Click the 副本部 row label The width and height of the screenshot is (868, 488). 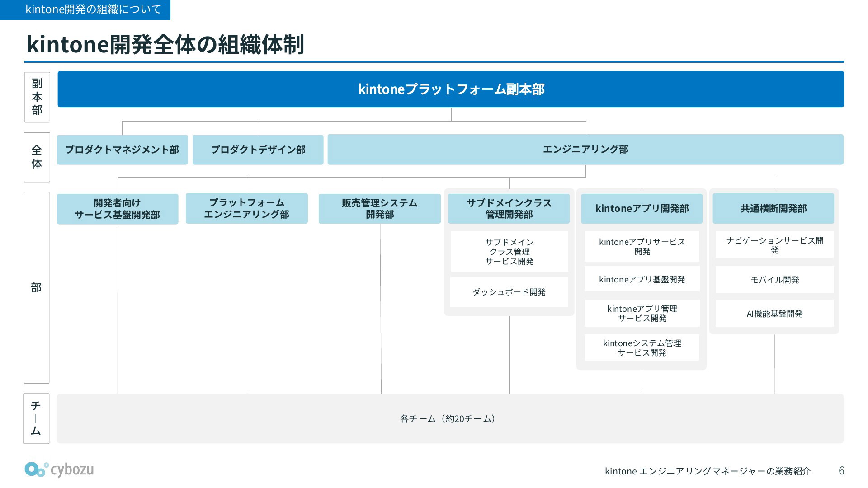(x=37, y=97)
